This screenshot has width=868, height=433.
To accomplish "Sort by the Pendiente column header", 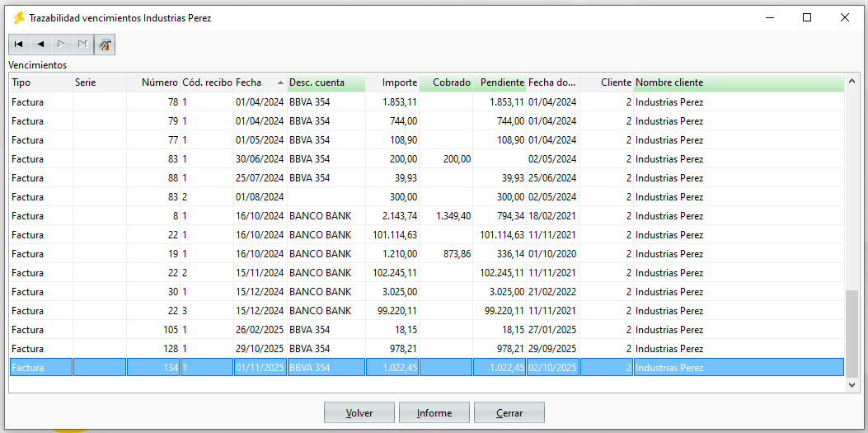I will 500,82.
